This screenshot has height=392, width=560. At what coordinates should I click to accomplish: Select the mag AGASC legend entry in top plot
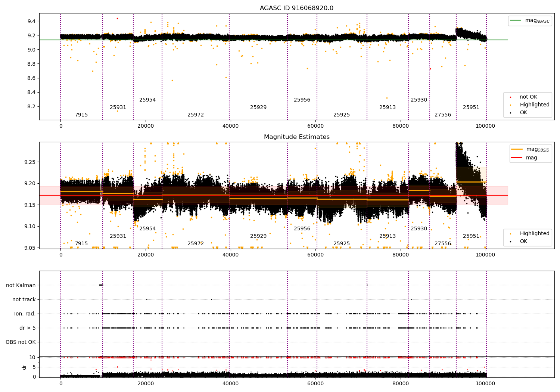point(530,21)
